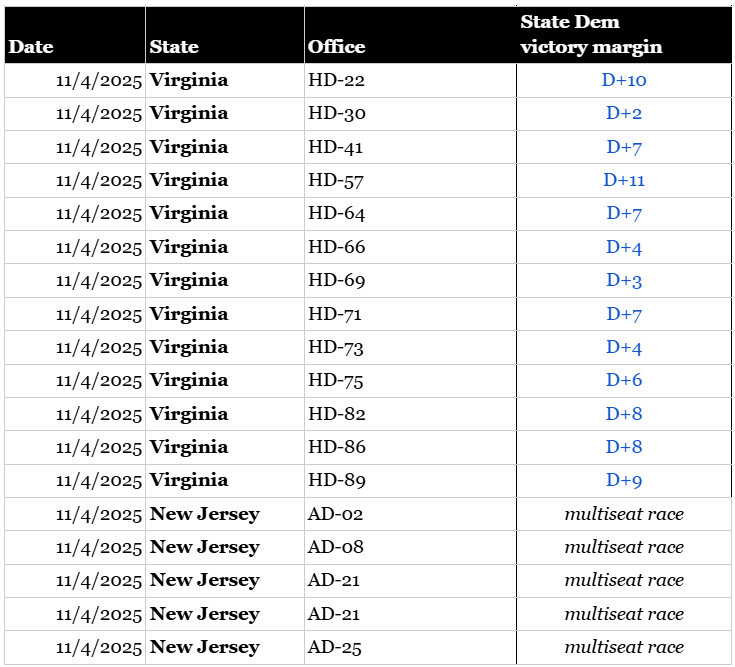Click the multiseat race cell for AD-02
This screenshot has width=735, height=667.
pyautogui.click(x=624, y=514)
